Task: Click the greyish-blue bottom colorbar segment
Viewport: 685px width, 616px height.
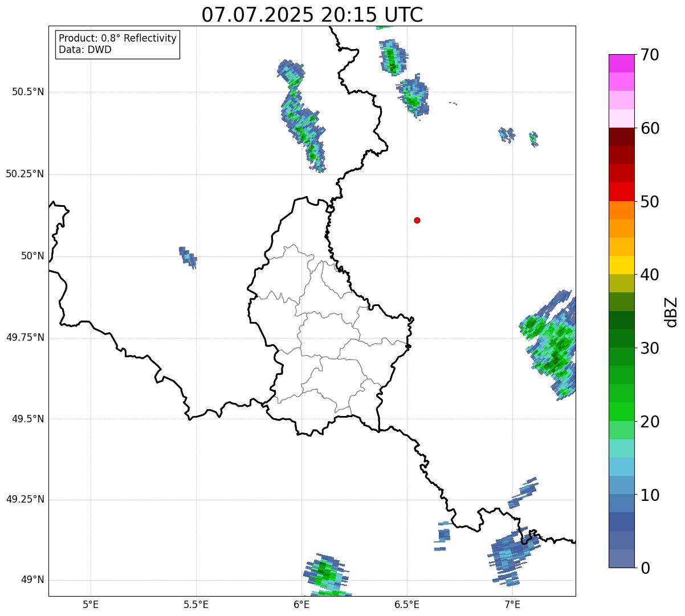Action: 622,558
